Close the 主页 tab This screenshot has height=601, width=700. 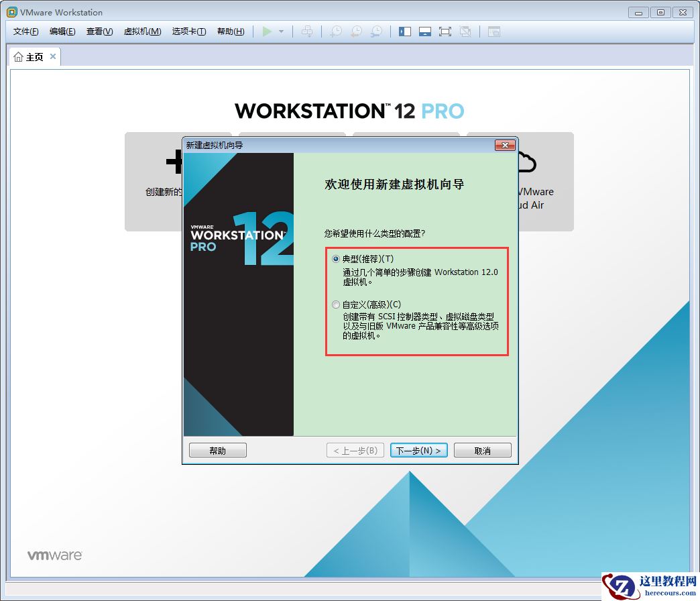point(53,57)
